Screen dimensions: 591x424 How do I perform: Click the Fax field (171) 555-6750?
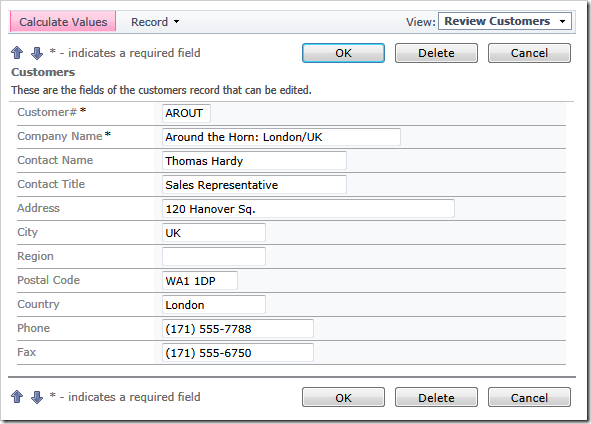click(x=238, y=353)
